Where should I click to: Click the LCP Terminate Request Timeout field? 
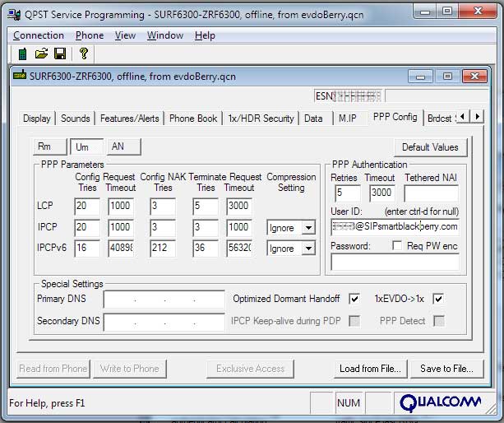[239, 206]
